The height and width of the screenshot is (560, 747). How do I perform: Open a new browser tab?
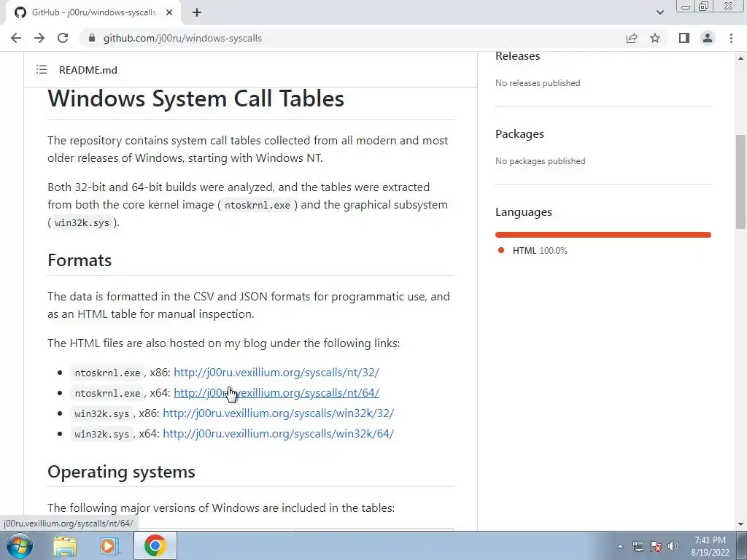click(x=197, y=12)
